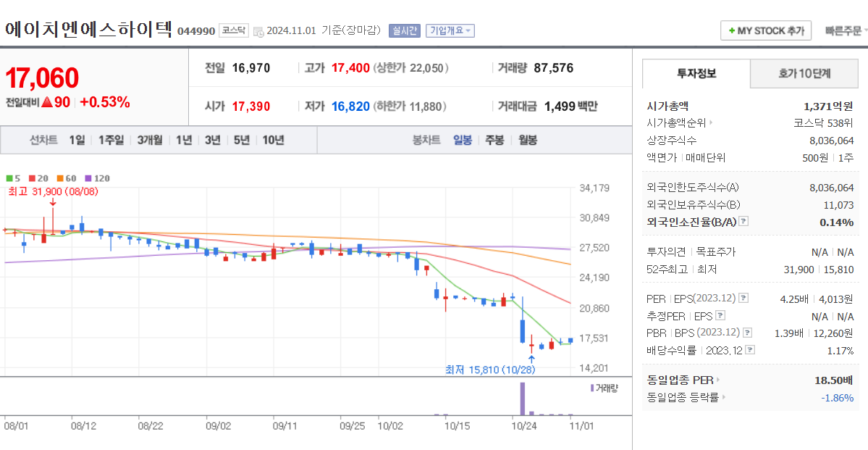Click the 코스닥 market badge
The image size is (868, 450).
(x=234, y=30)
